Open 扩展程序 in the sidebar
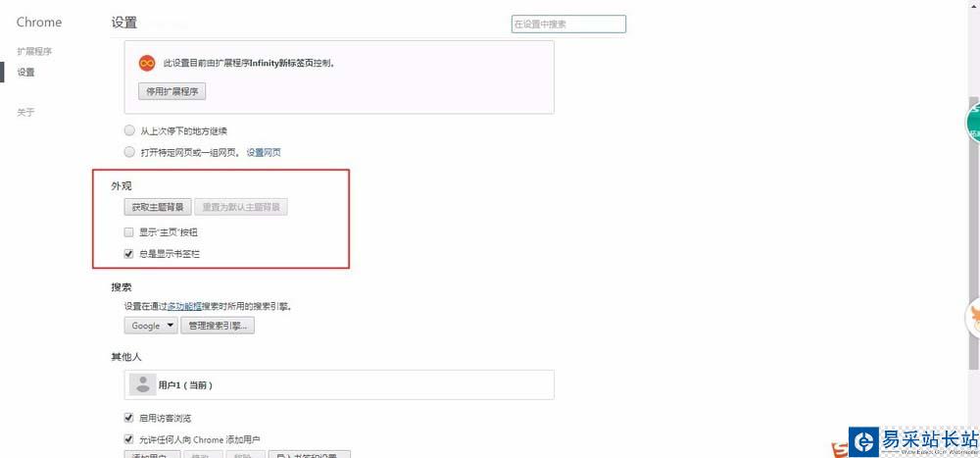 click(34, 51)
